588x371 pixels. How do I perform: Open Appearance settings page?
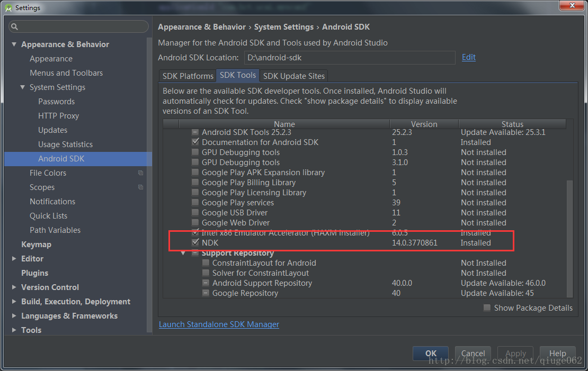51,58
